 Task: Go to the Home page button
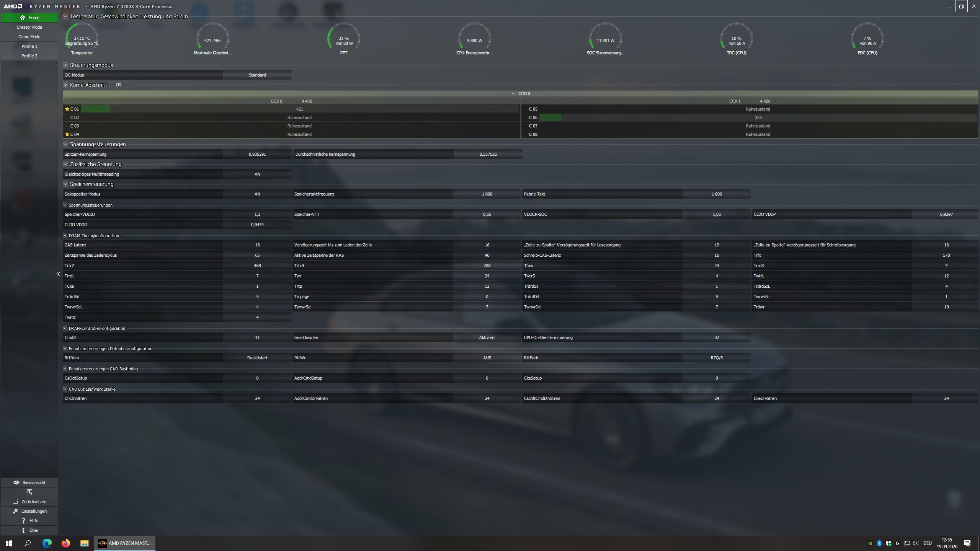point(29,18)
